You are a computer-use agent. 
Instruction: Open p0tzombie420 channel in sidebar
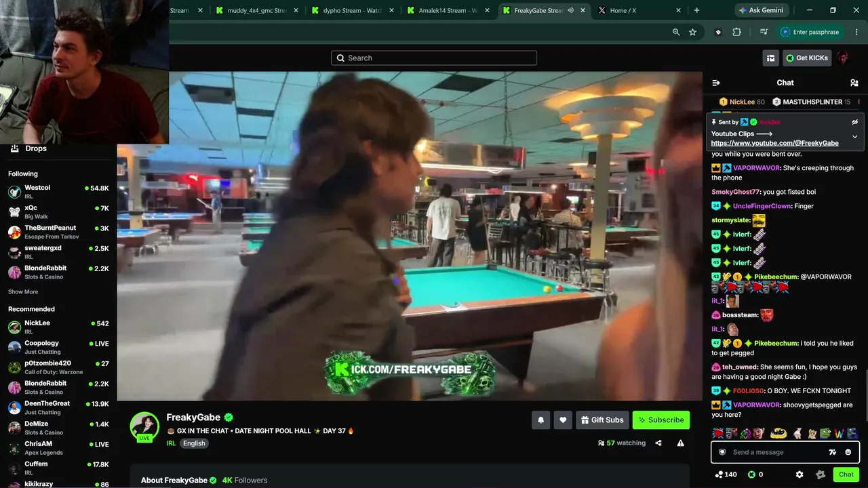[x=58, y=367]
